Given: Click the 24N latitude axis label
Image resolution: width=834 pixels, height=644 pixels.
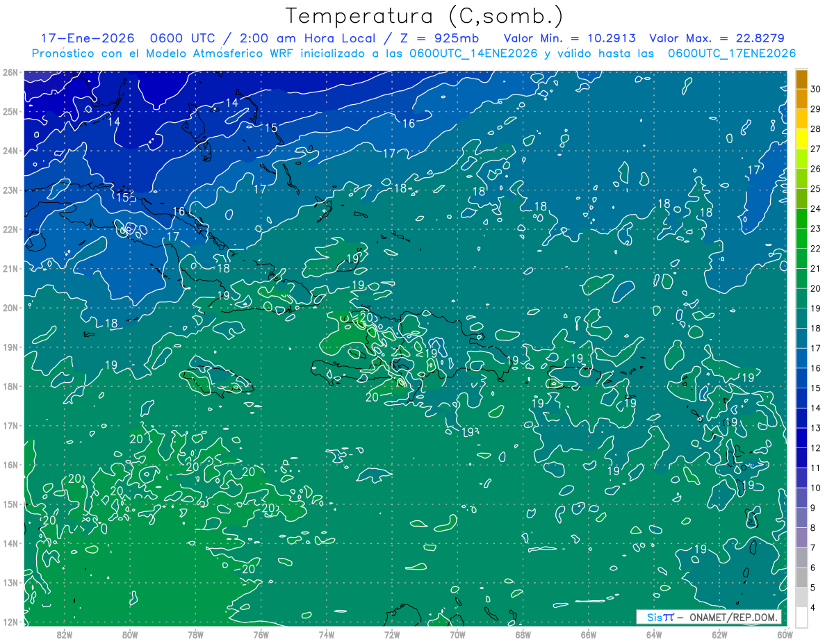Looking at the screenshot, I should point(10,151).
